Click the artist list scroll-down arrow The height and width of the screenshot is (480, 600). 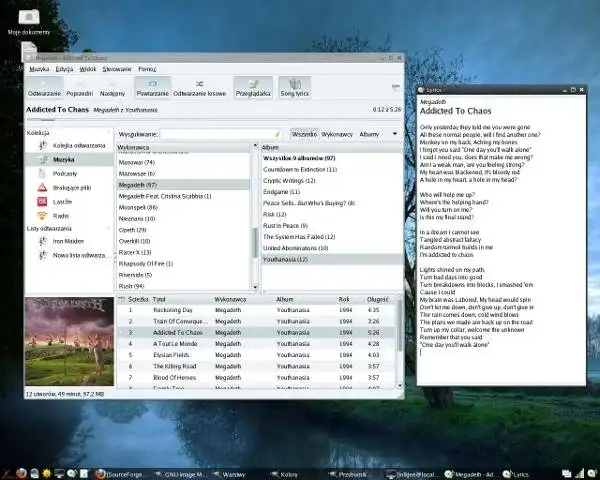coord(255,287)
